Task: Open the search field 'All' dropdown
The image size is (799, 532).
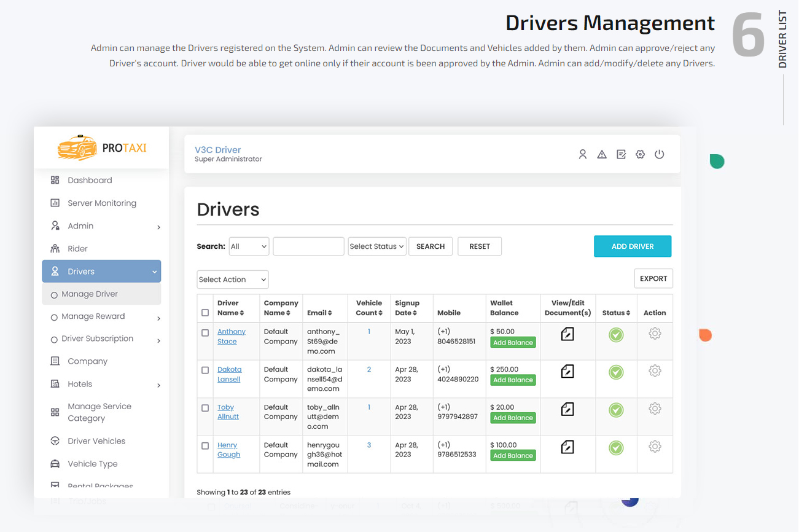Action: [x=249, y=246]
